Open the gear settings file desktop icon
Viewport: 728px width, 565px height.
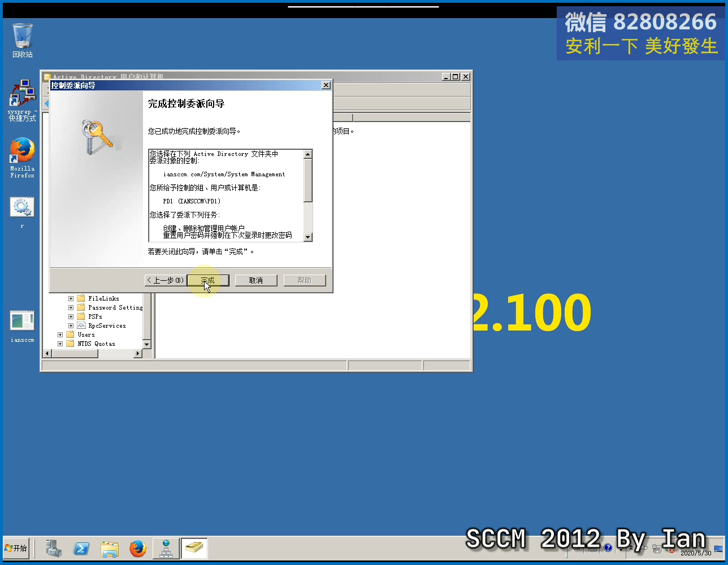(22, 212)
